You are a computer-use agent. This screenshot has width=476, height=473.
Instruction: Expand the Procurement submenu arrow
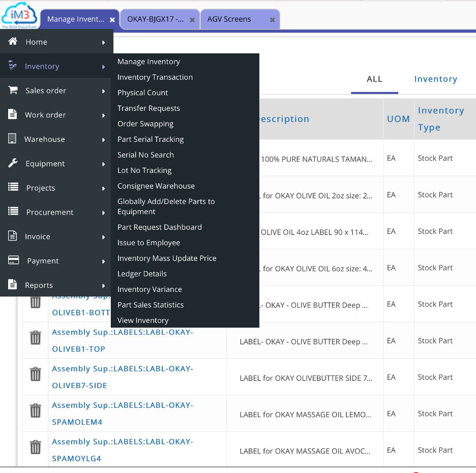point(104,213)
